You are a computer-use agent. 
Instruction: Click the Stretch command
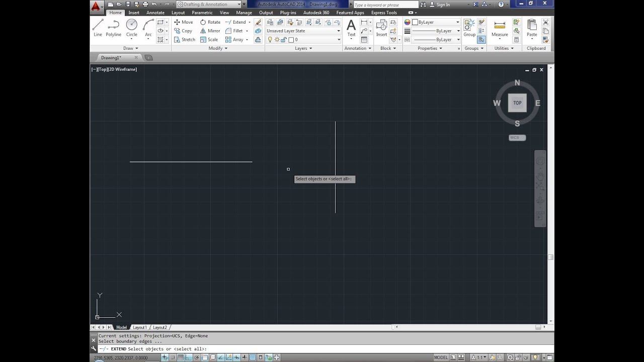pos(185,39)
